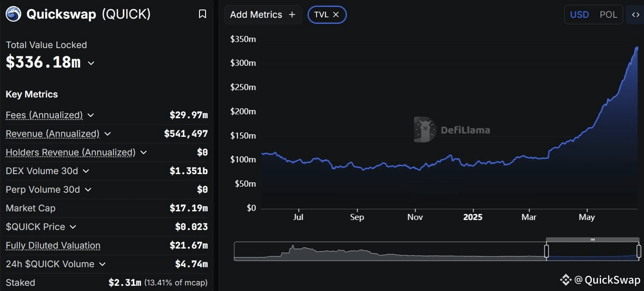Click the Key Metrics heading
Image resolution: width=644 pixels, height=291 pixels.
point(32,94)
